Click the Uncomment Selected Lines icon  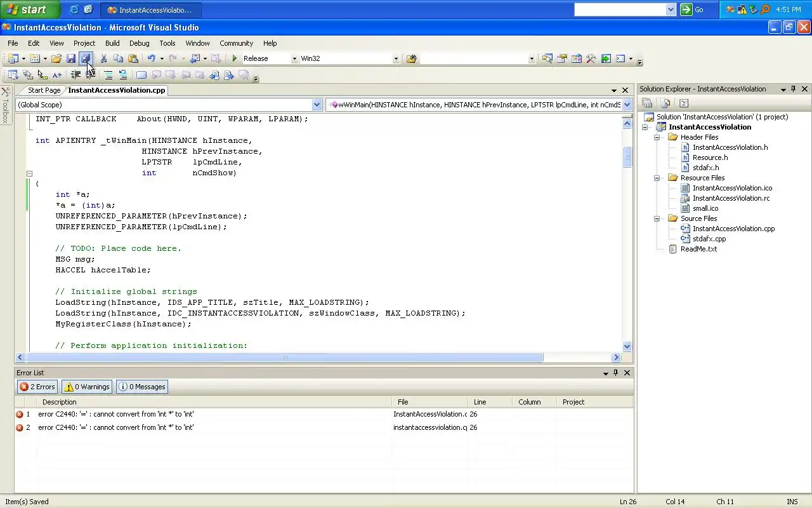pyautogui.click(x=122, y=75)
